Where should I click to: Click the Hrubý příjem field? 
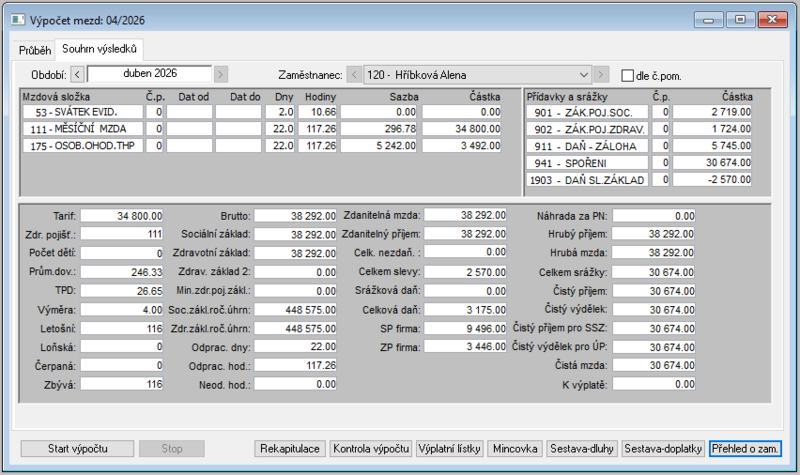point(654,234)
